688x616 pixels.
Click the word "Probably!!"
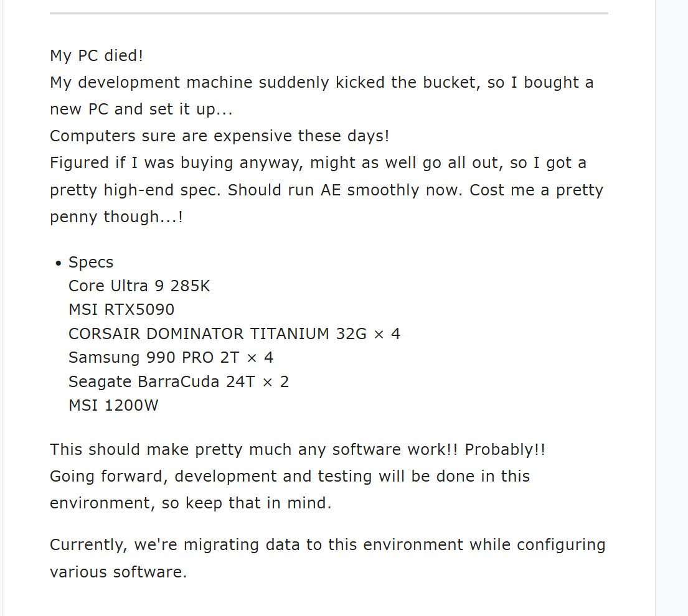point(505,449)
